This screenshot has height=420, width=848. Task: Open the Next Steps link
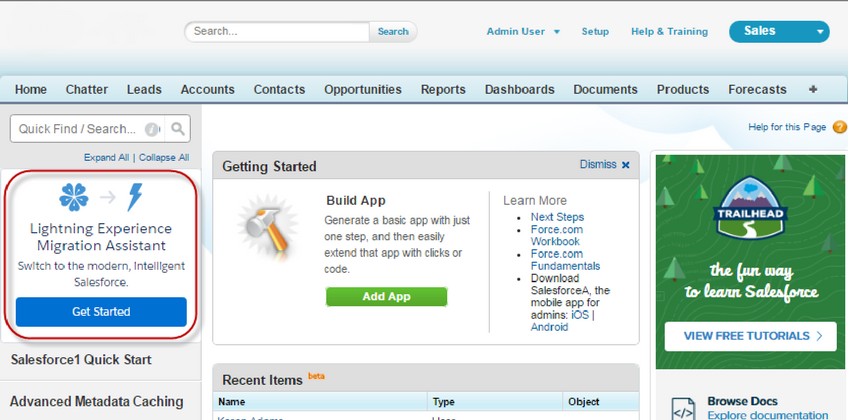[557, 217]
